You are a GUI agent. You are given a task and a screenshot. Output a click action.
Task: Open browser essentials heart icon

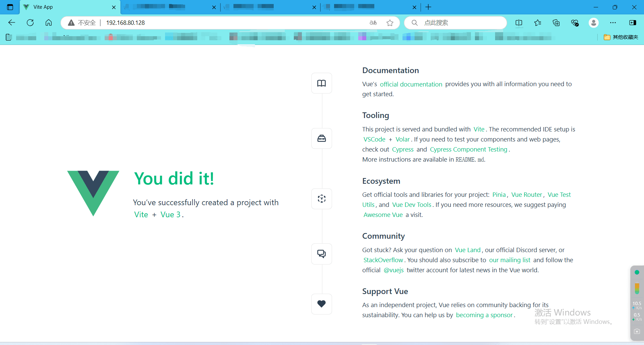[575, 23]
